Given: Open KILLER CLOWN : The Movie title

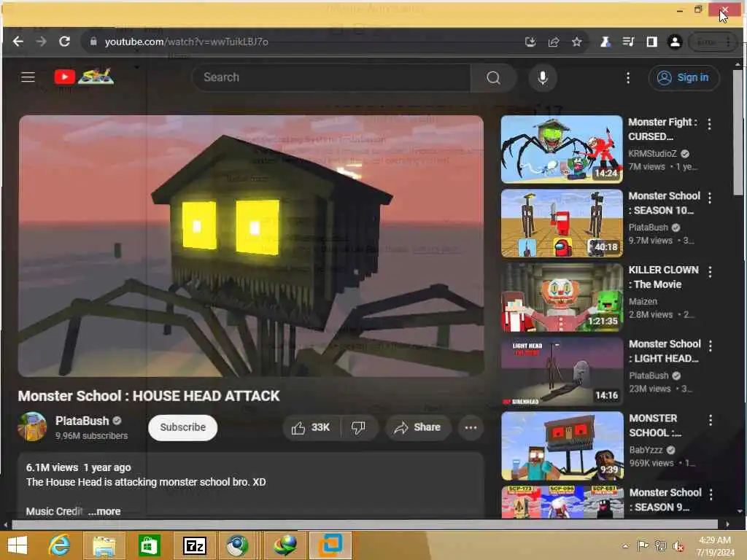Looking at the screenshot, I should point(664,277).
